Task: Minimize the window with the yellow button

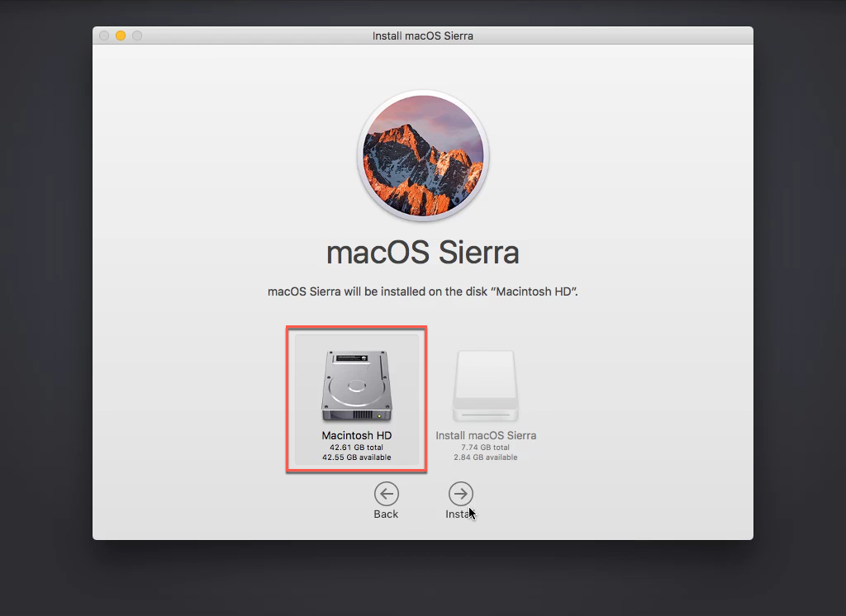Action: (121, 36)
